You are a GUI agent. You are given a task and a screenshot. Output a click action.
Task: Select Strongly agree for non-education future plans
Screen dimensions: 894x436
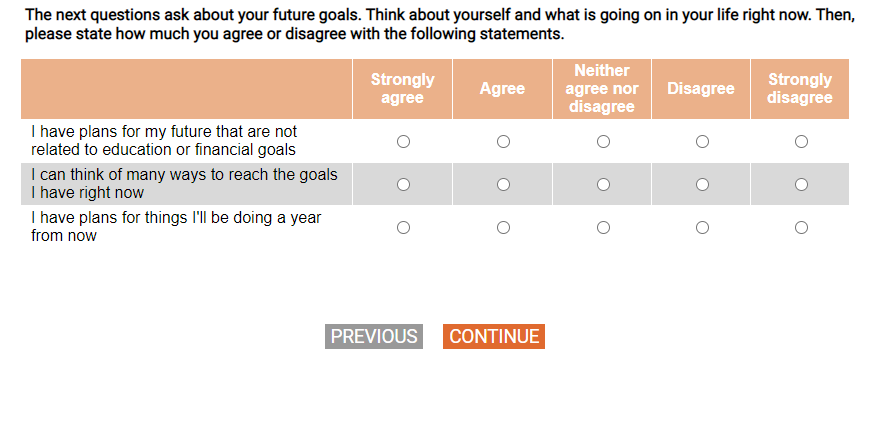403,142
